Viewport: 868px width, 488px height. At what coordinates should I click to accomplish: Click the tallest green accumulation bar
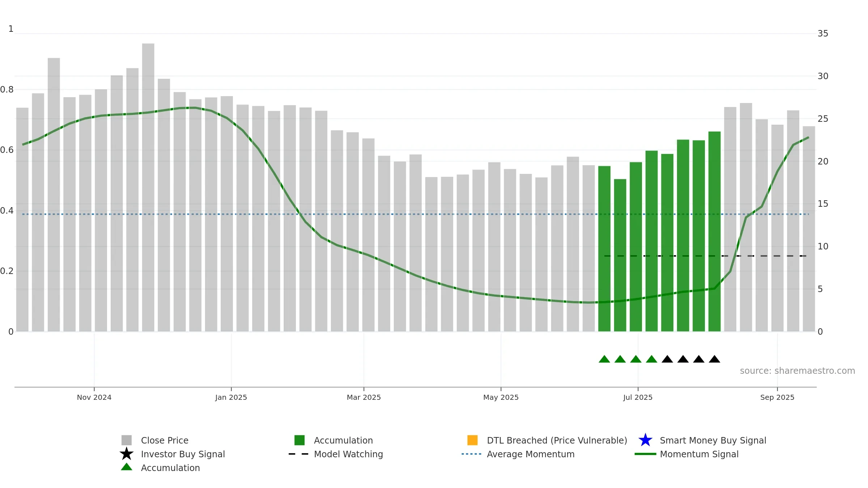[x=714, y=231]
